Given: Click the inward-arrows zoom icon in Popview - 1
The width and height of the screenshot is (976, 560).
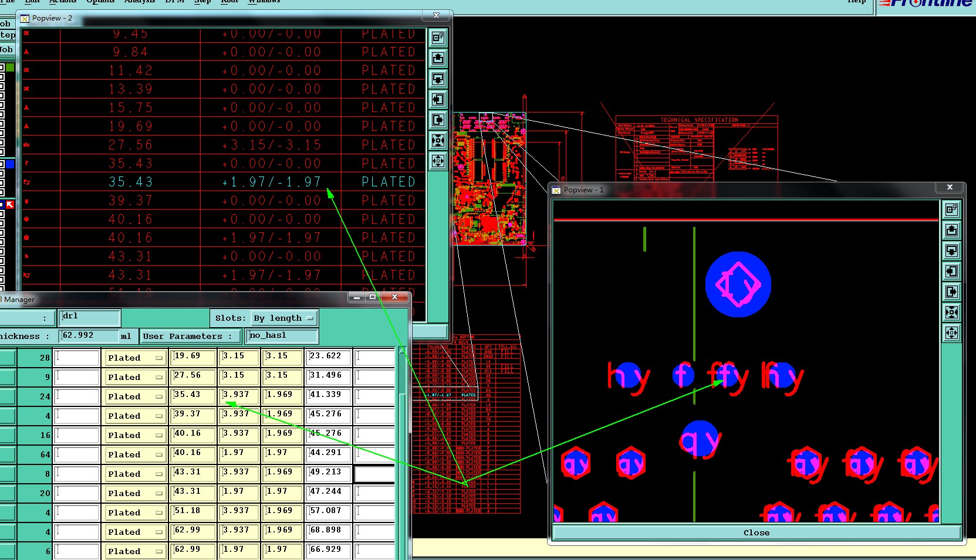Looking at the screenshot, I should [951, 313].
